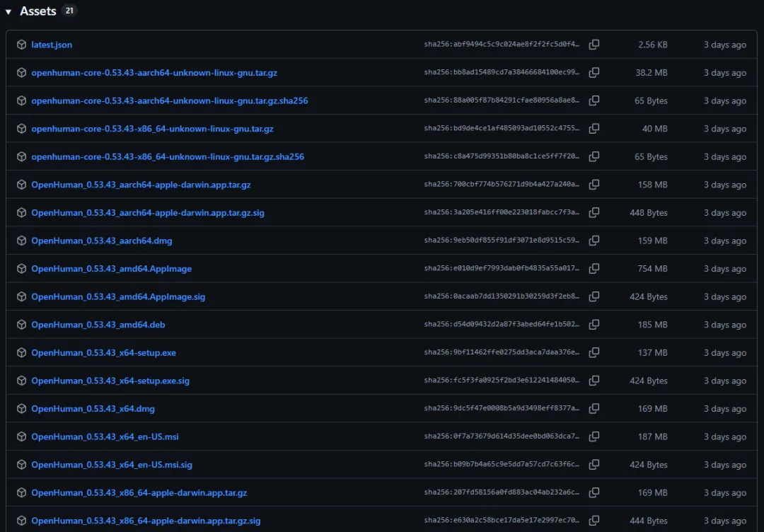
Task: Click the 448 Bytes size value
Action: coord(649,213)
